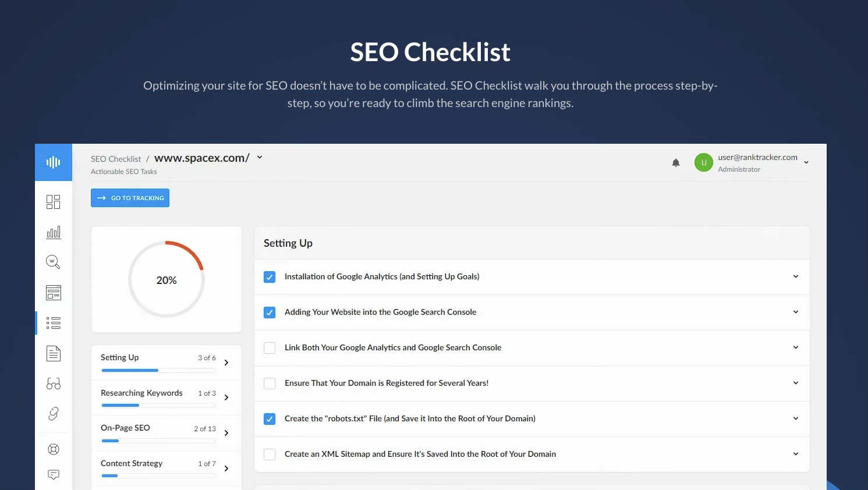Uncheck Create the robots.txt File task
Viewport: 868px width, 490px height.
click(270, 419)
